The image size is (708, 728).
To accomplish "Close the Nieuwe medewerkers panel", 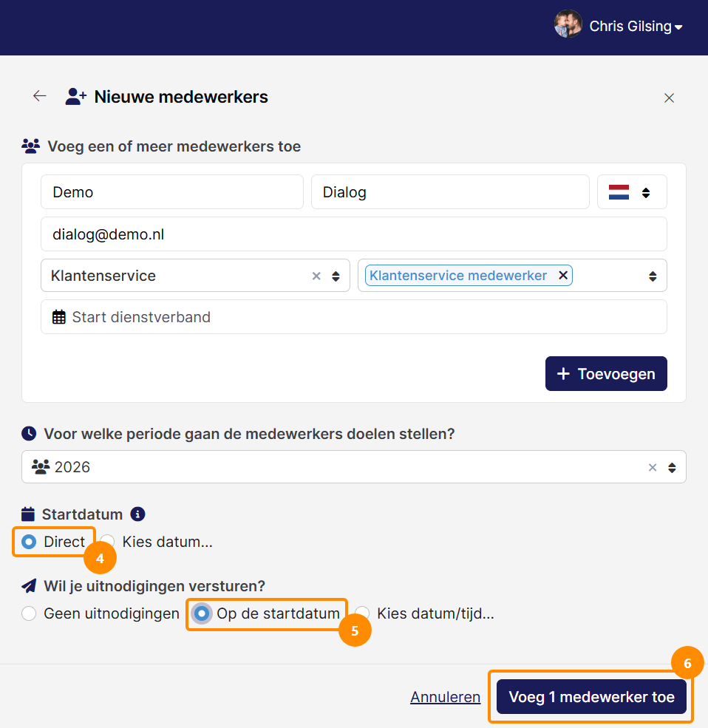I will tap(669, 98).
